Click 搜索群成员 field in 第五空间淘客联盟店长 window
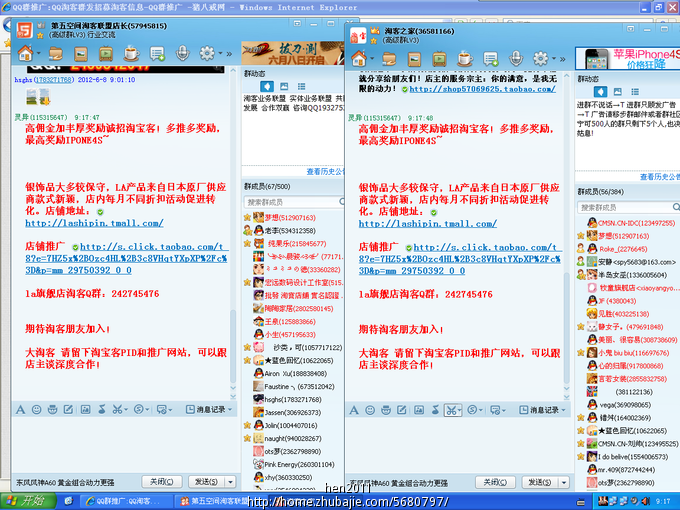Screen dimensions: 680x510 (x=294, y=202)
